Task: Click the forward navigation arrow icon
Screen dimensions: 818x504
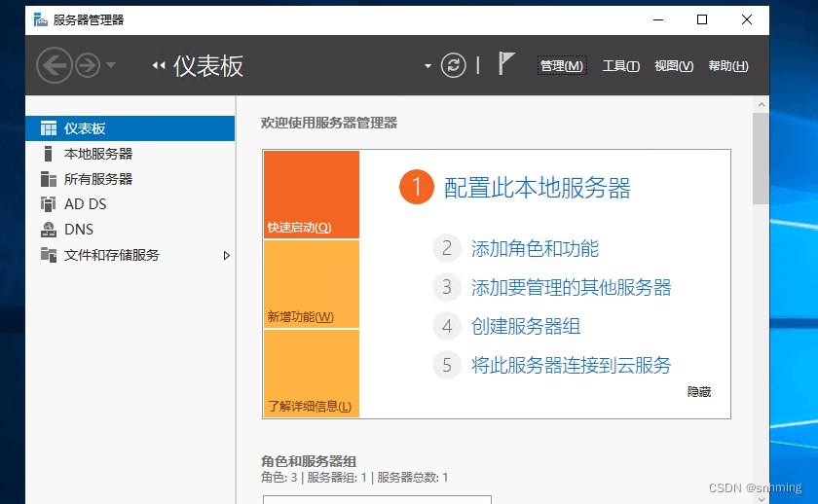Action: [88, 65]
